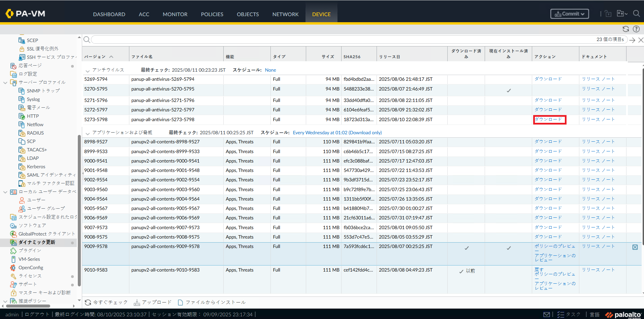This screenshot has height=319, width=644.
Task: Click the search magnifier in top bar
Action: click(x=636, y=14)
